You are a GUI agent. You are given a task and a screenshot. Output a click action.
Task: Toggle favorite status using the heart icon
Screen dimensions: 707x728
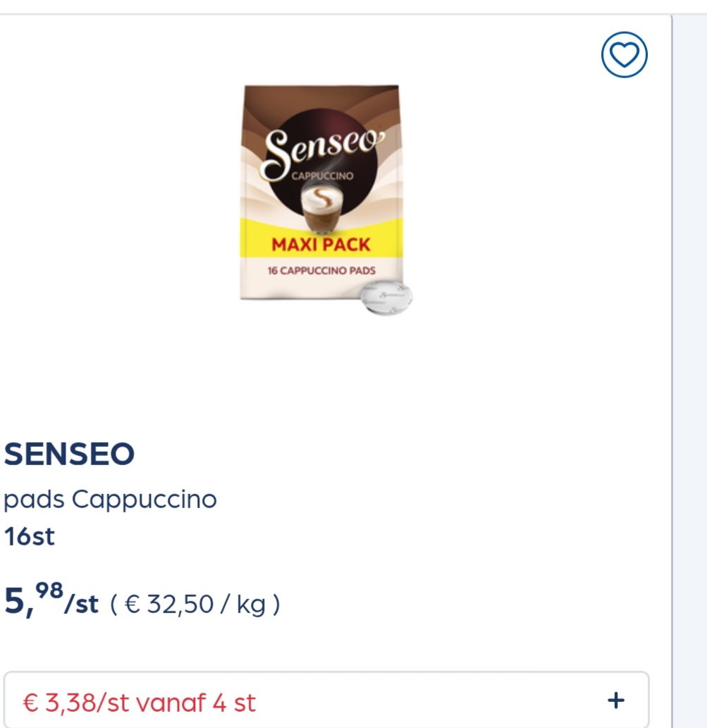pyautogui.click(x=623, y=56)
